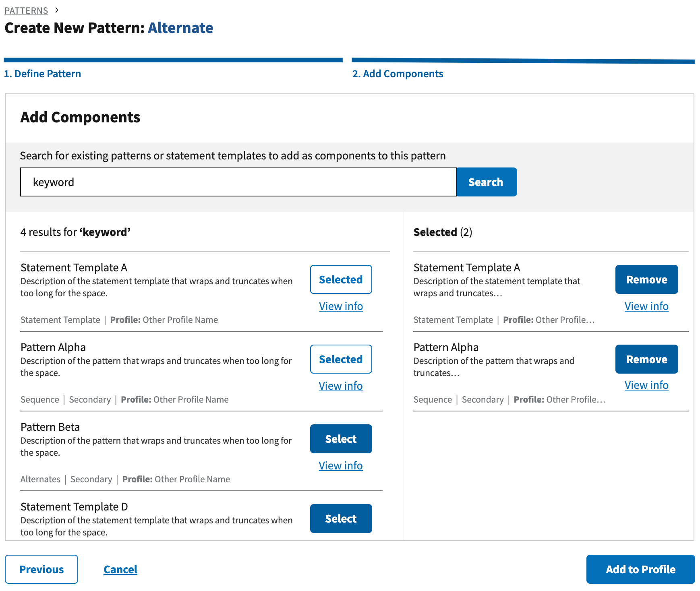Toggle Selected button for Pattern Alpha
This screenshot has height=591, width=700.
tap(341, 359)
